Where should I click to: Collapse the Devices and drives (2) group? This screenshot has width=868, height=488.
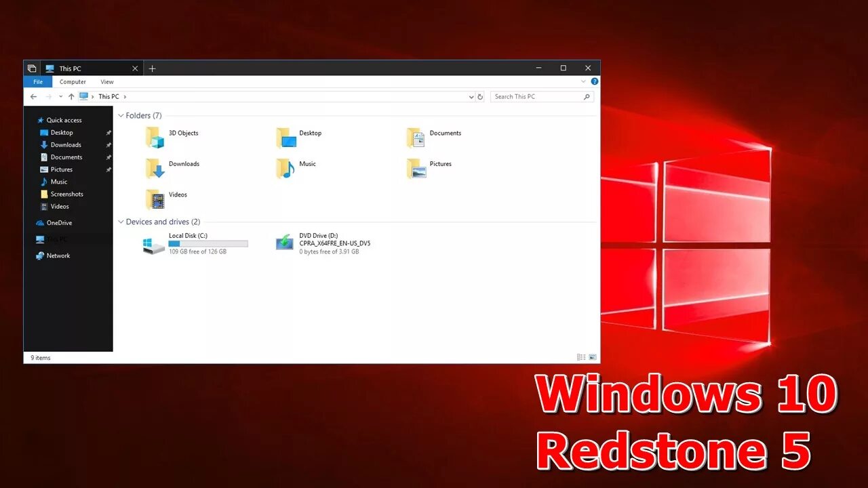[x=121, y=222]
